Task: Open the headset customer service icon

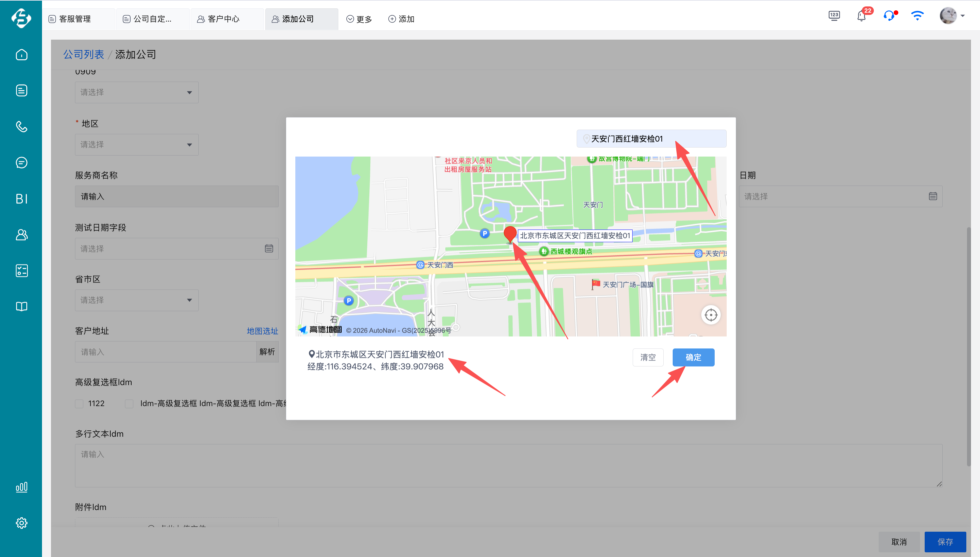Action: click(x=889, y=16)
